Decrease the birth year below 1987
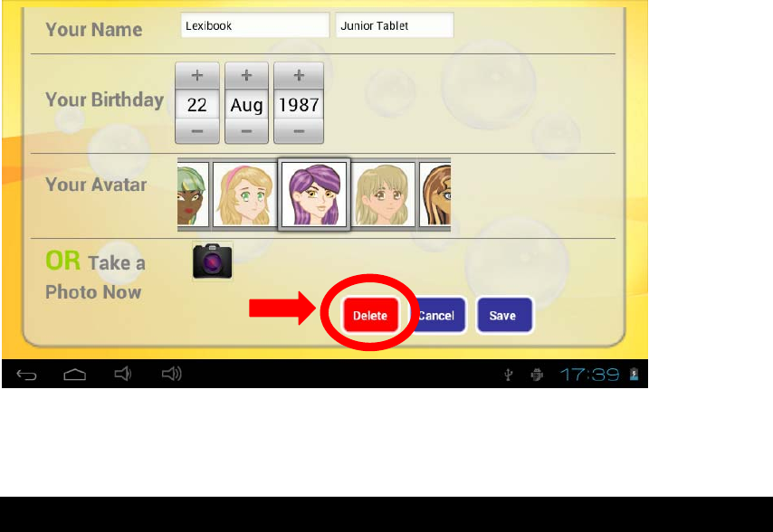Image resolution: width=773 pixels, height=532 pixels. pyautogui.click(x=299, y=131)
